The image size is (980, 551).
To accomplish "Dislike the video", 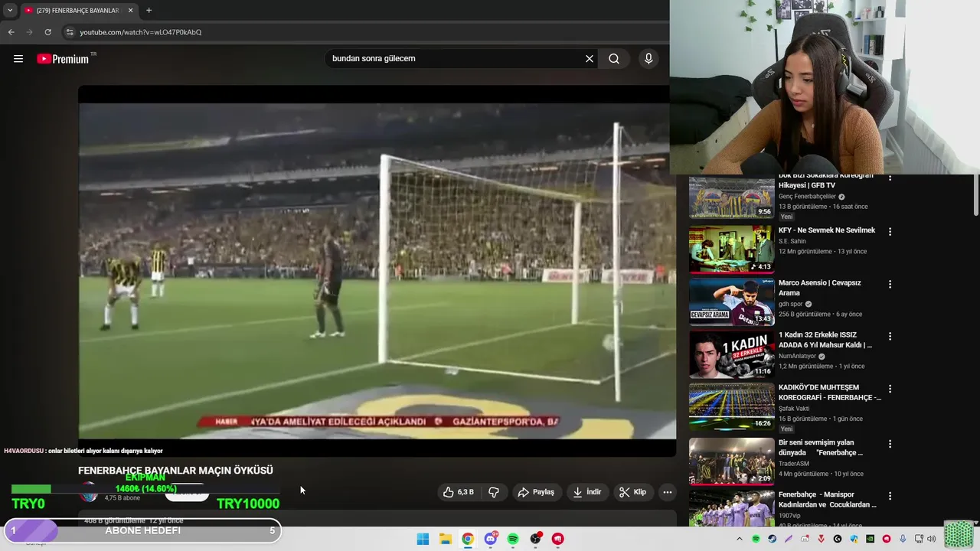I will [494, 492].
